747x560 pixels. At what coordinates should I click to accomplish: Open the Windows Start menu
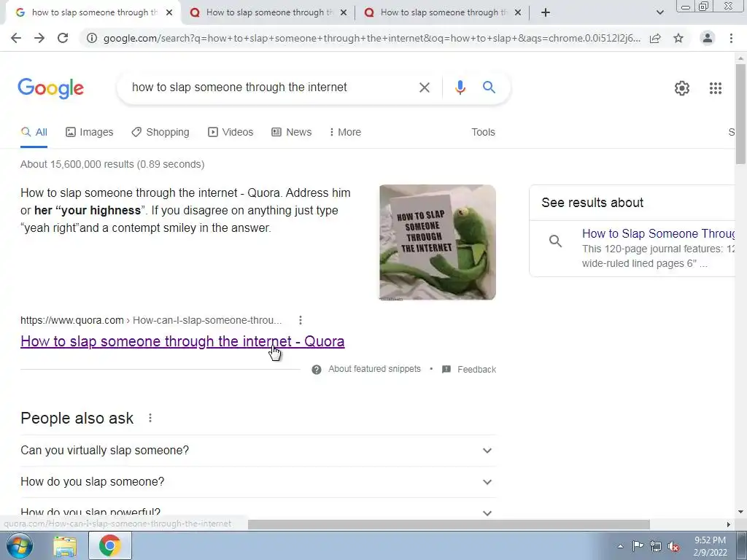[x=20, y=545]
